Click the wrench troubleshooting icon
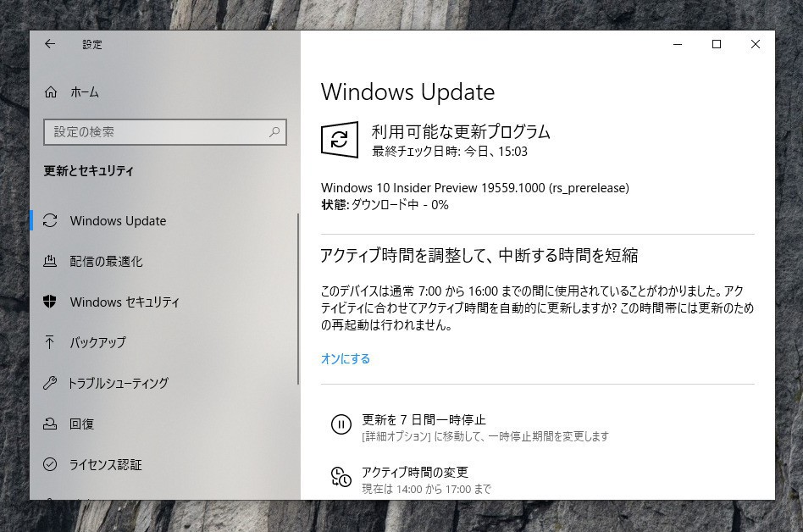This screenshot has height=532, width=803. tap(50, 383)
